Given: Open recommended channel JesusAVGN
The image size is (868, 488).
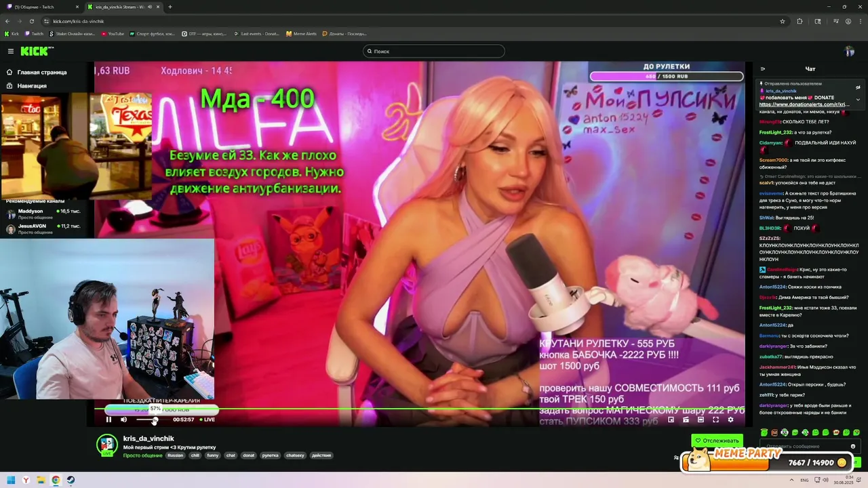Looking at the screenshot, I should (x=44, y=228).
